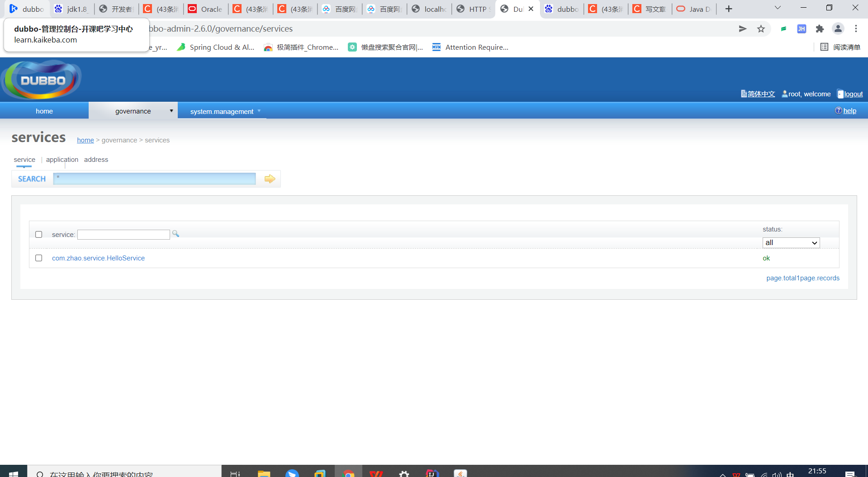
Task: Click the SEARCH input field
Action: point(154,179)
